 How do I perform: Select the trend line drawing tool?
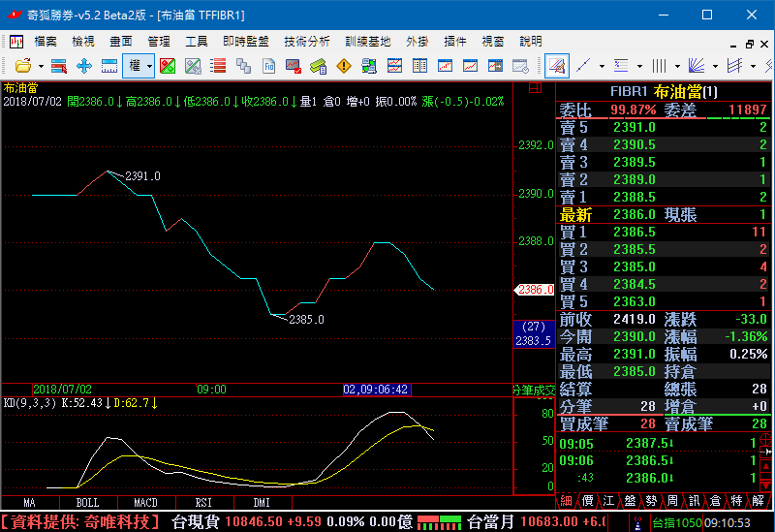pyautogui.click(x=584, y=66)
